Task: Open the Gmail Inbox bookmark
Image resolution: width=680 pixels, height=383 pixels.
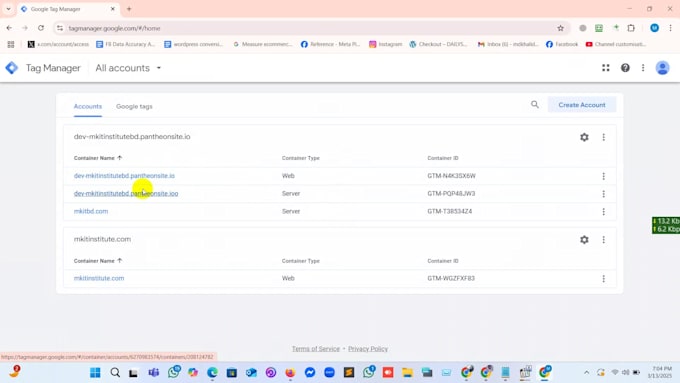Action: tap(508, 44)
